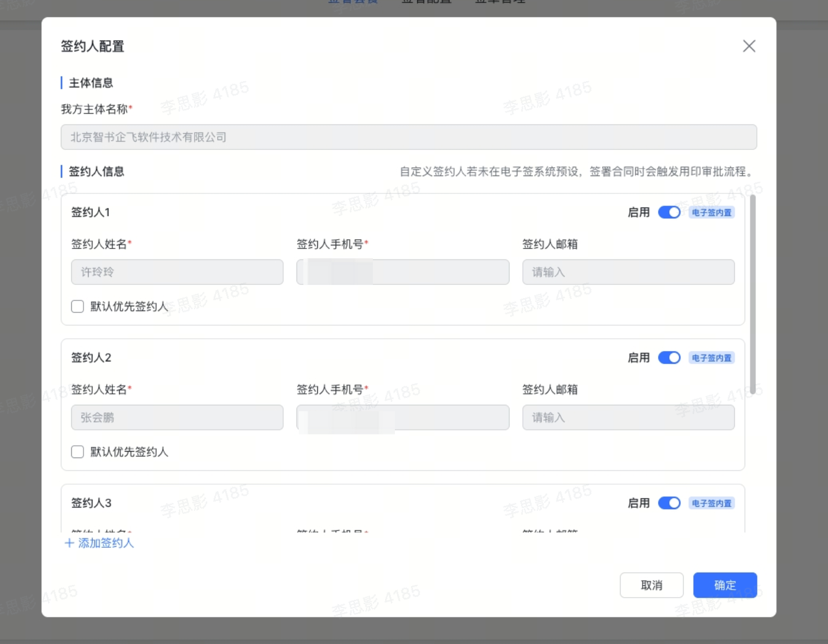This screenshot has width=828, height=644.
Task: Disable the 启用 switch for 签约人1
Action: point(669,213)
